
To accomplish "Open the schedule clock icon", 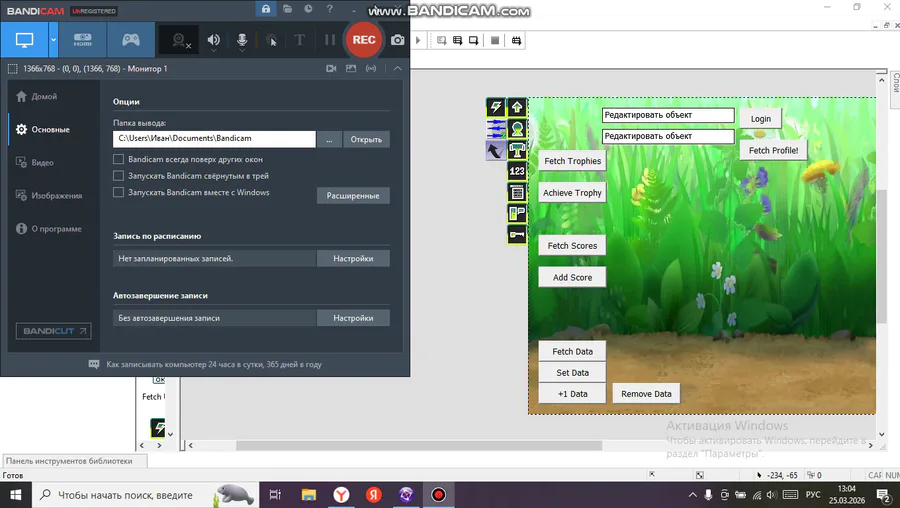I will click(308, 9).
